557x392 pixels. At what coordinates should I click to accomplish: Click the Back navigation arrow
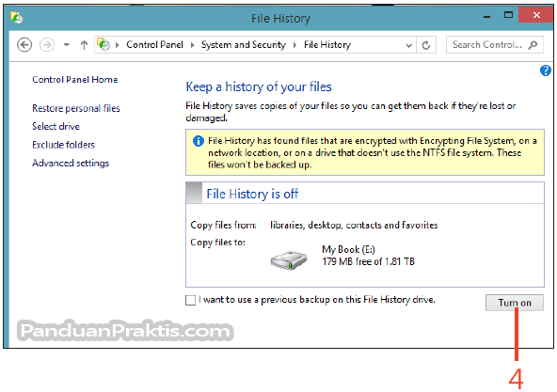pos(24,45)
